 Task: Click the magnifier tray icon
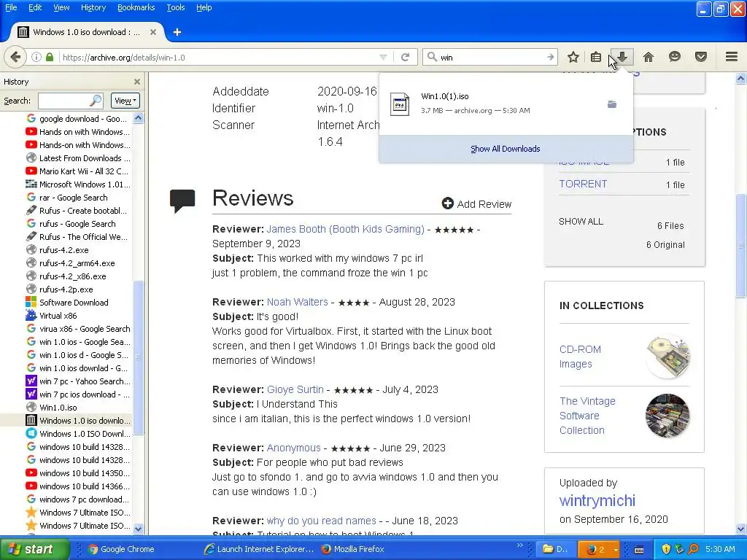(693, 549)
